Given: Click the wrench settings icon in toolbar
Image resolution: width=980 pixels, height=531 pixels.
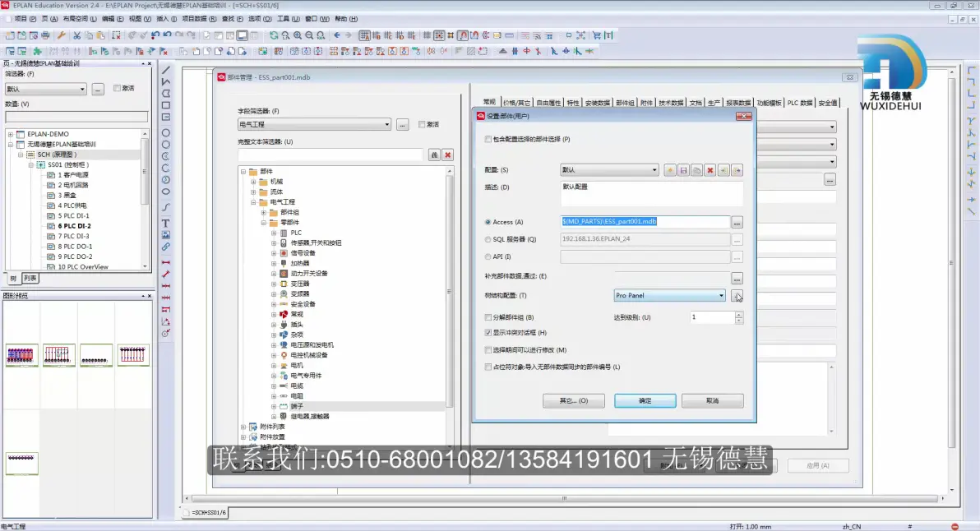Looking at the screenshot, I should [61, 35].
